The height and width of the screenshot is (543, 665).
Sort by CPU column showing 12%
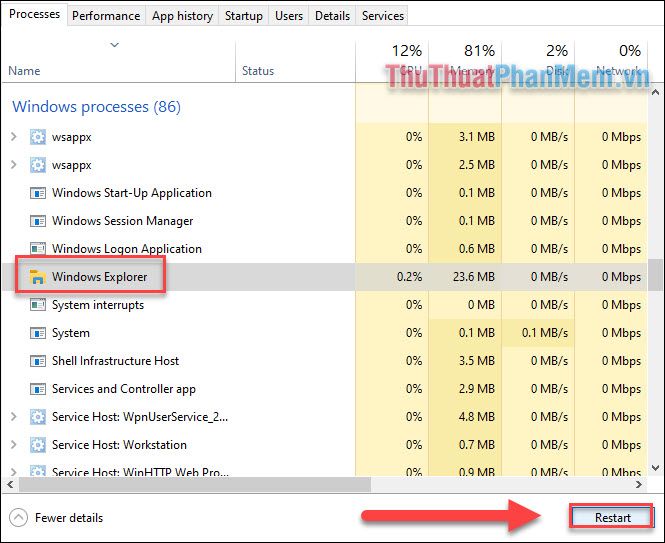392,62
